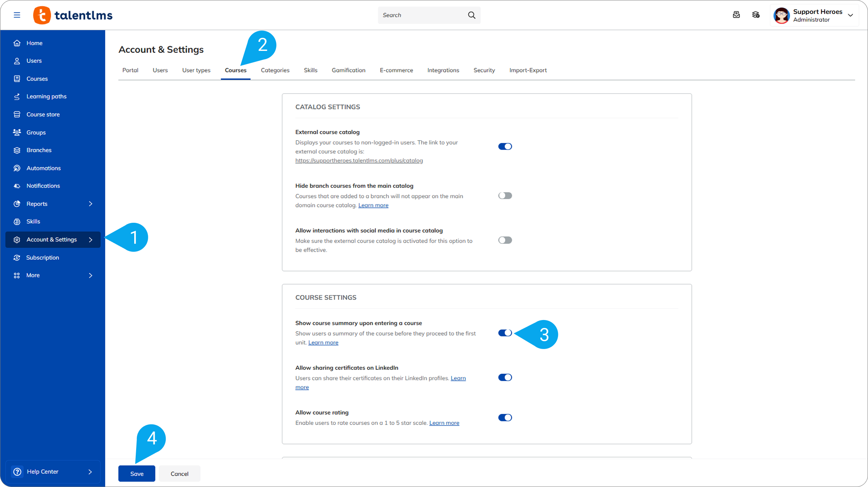Image resolution: width=868 pixels, height=487 pixels.
Task: Open the external catalog URL link
Action: 359,161
